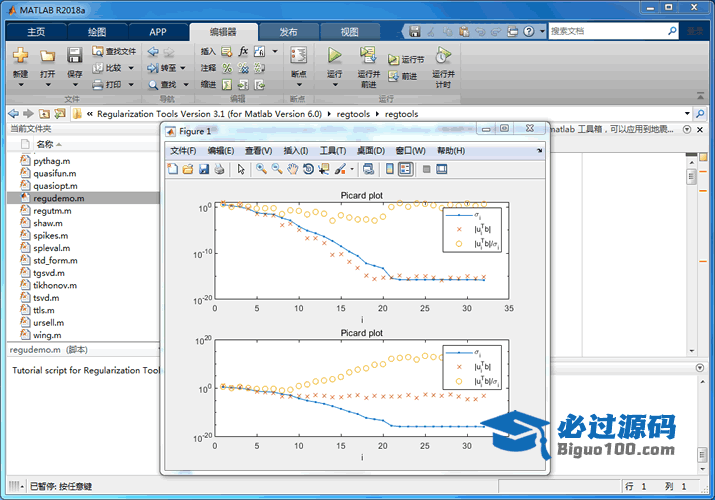
Task: Click the Save Figure icon in the Figure 1 toolbar
Action: [204, 169]
